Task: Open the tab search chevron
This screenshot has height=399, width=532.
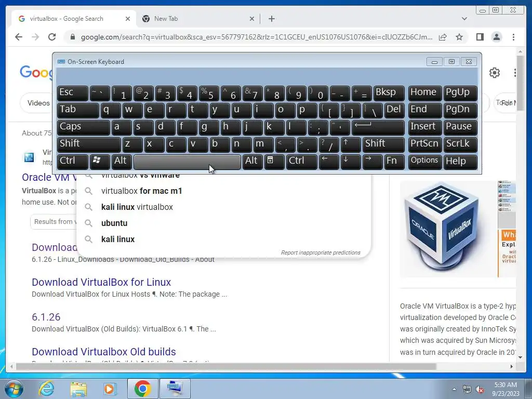Action: [x=464, y=19]
